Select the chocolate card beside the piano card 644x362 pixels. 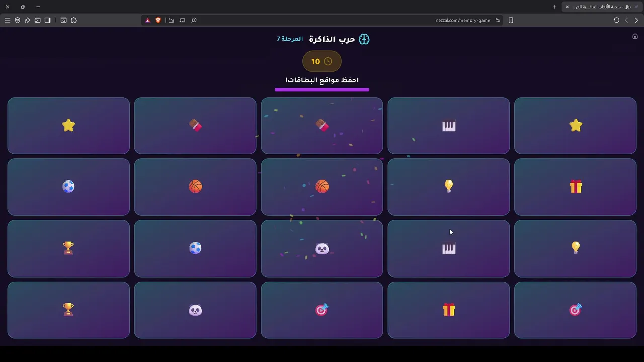pyautogui.click(x=322, y=126)
